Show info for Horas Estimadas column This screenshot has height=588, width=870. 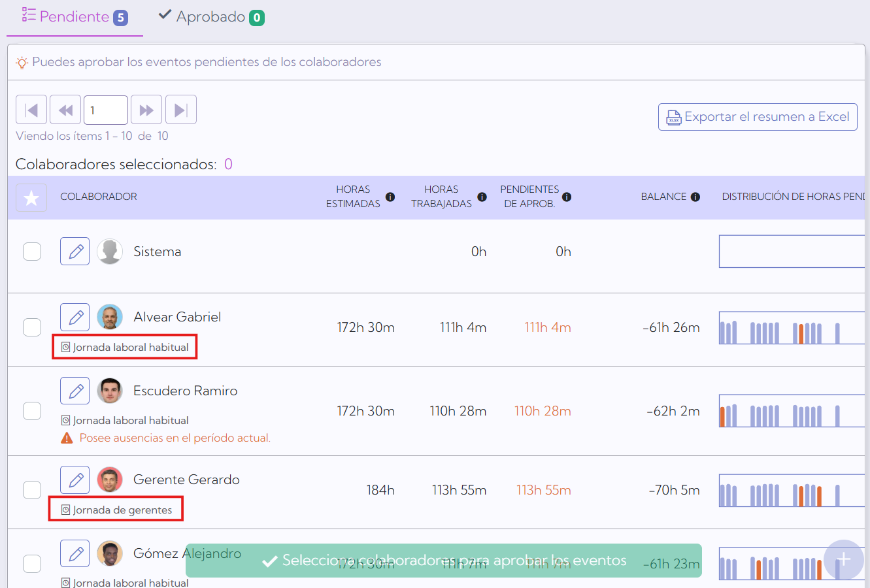[390, 197]
